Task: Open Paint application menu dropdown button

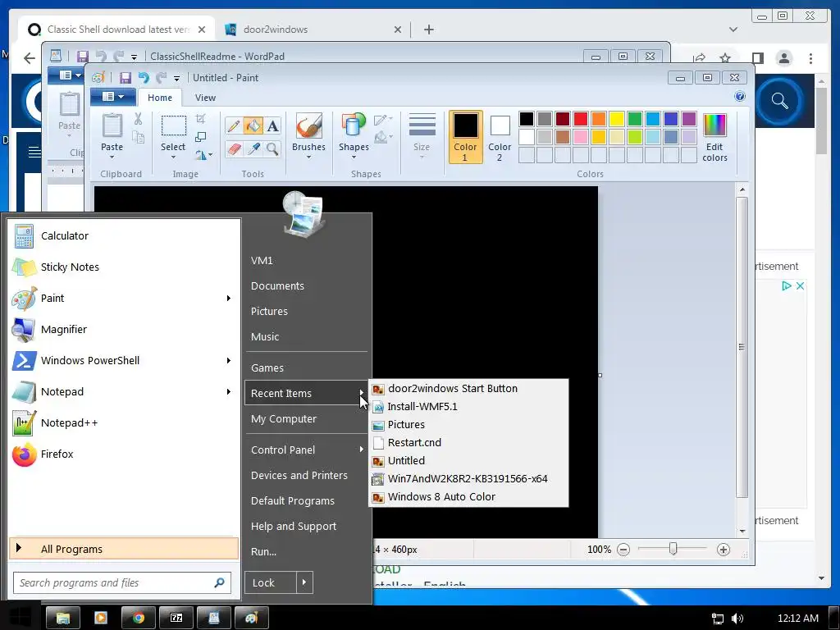Action: [x=112, y=97]
